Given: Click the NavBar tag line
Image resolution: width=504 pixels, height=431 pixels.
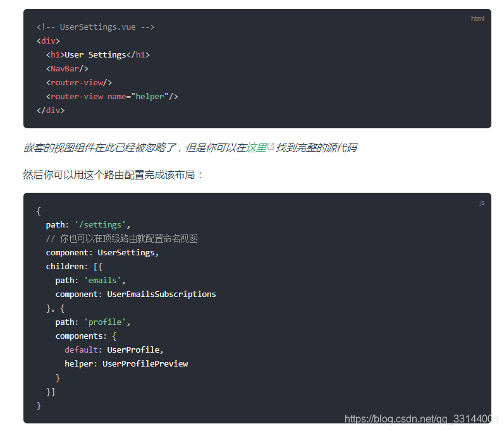Looking at the screenshot, I should 67,69.
